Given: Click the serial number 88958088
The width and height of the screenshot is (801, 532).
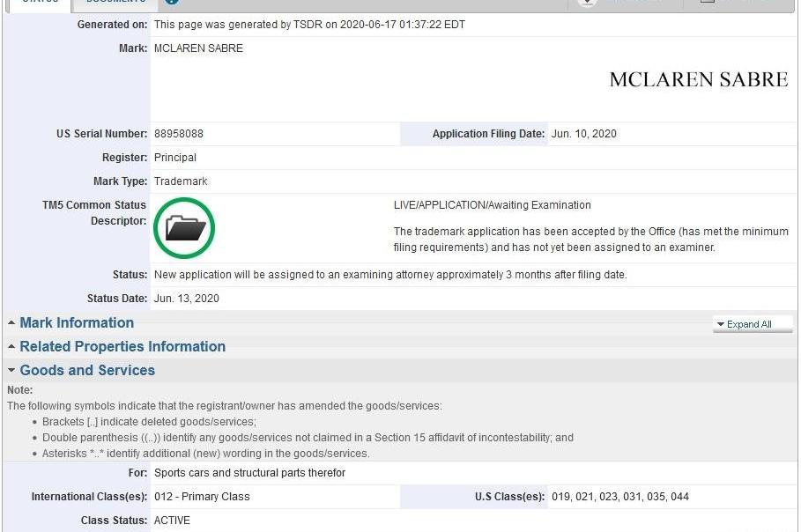Looking at the screenshot, I should tap(179, 134).
